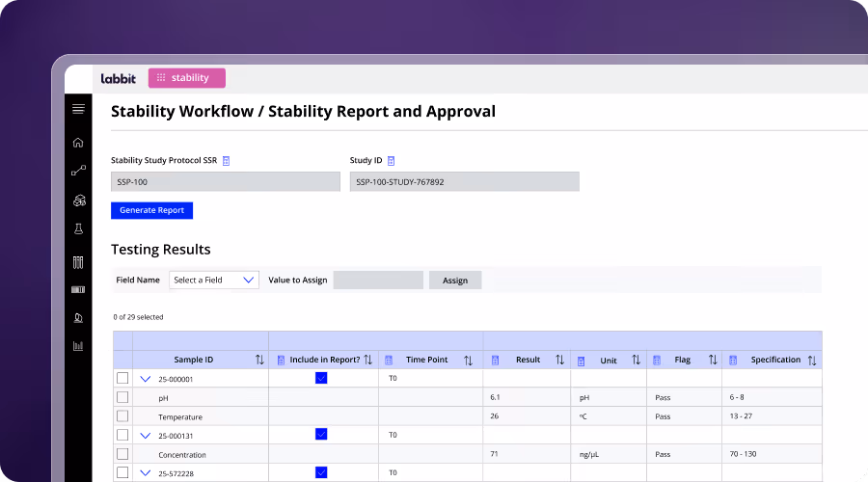Open the test tubes icon in the sidebar
The height and width of the screenshot is (482, 868).
pyautogui.click(x=78, y=262)
